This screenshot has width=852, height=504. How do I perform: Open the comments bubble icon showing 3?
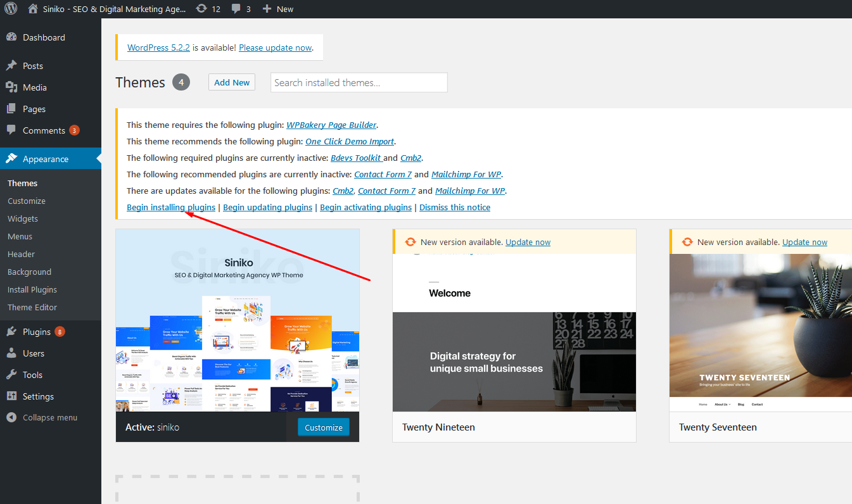[x=236, y=9]
